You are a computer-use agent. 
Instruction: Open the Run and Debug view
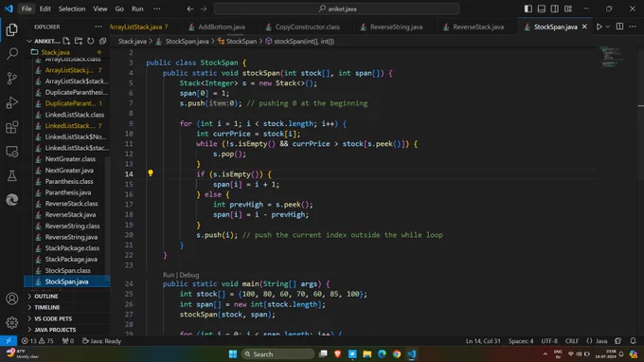pyautogui.click(x=12, y=102)
